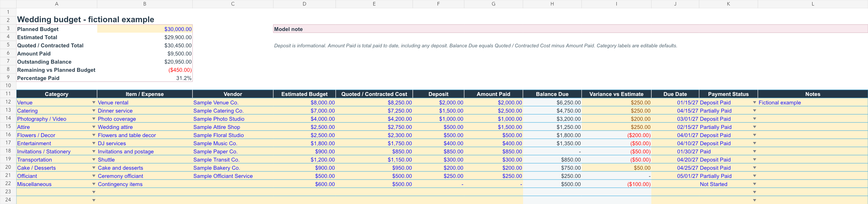
Task: Open Payment Status dropdown in Venue row
Action: click(754, 102)
